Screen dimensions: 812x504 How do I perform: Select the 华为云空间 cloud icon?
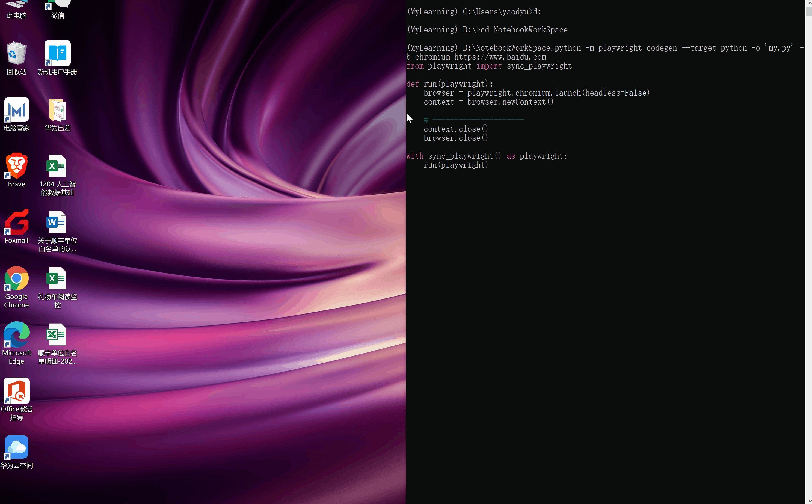[x=16, y=447]
